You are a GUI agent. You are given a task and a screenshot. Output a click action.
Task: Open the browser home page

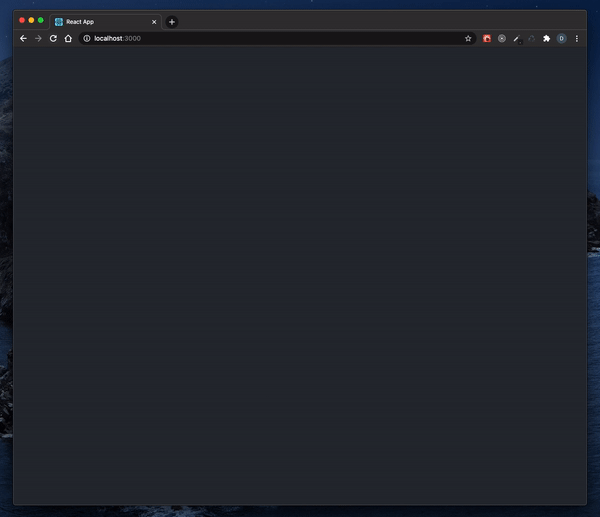pos(68,38)
